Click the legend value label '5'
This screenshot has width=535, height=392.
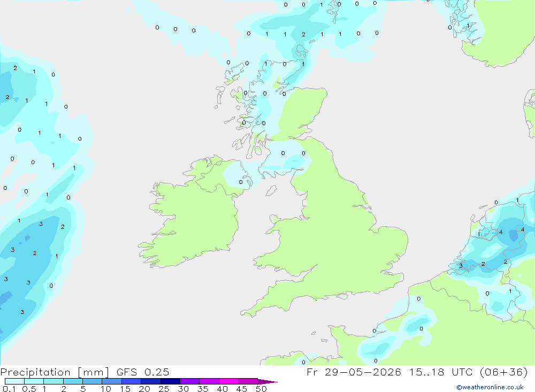pos(83,389)
